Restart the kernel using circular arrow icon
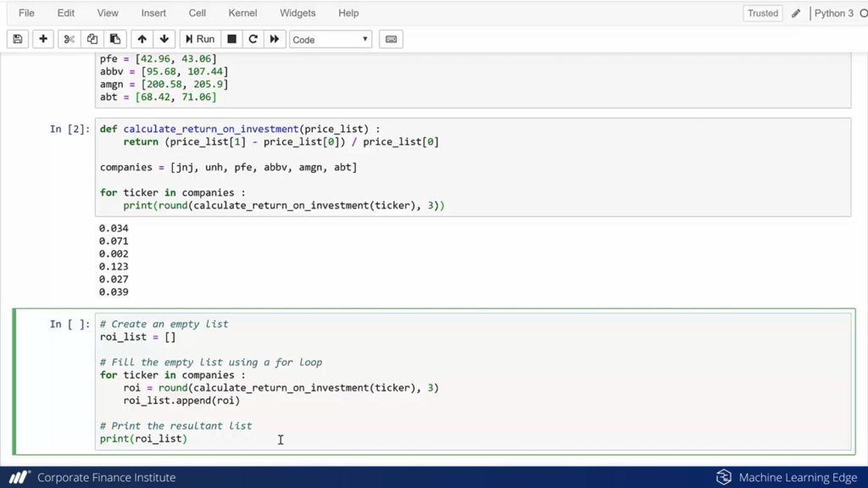Image resolution: width=868 pixels, height=488 pixels. 253,39
